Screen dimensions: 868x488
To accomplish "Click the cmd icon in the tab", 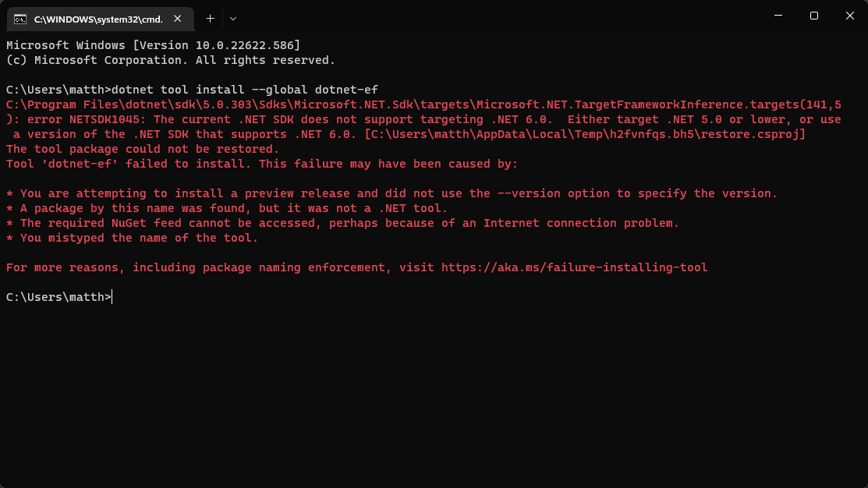I will (21, 18).
